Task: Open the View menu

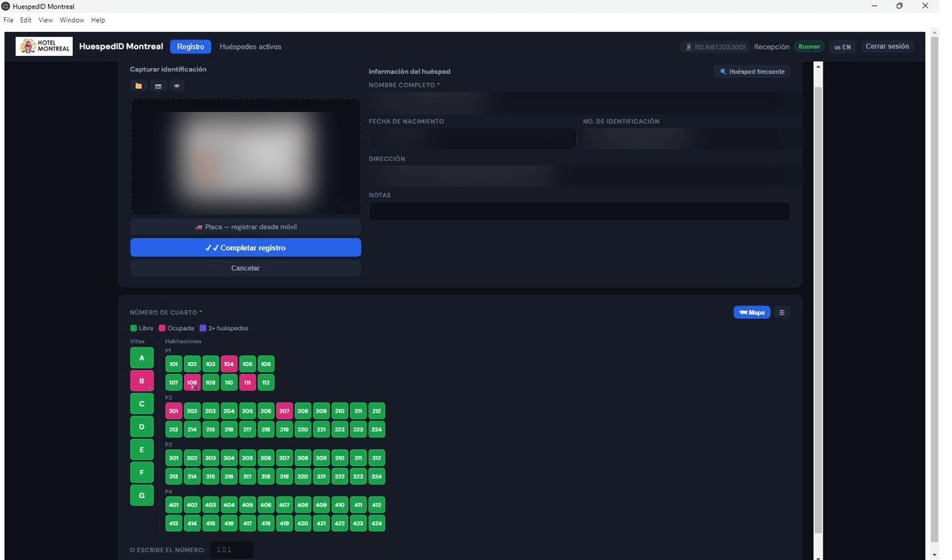Action: pos(46,20)
